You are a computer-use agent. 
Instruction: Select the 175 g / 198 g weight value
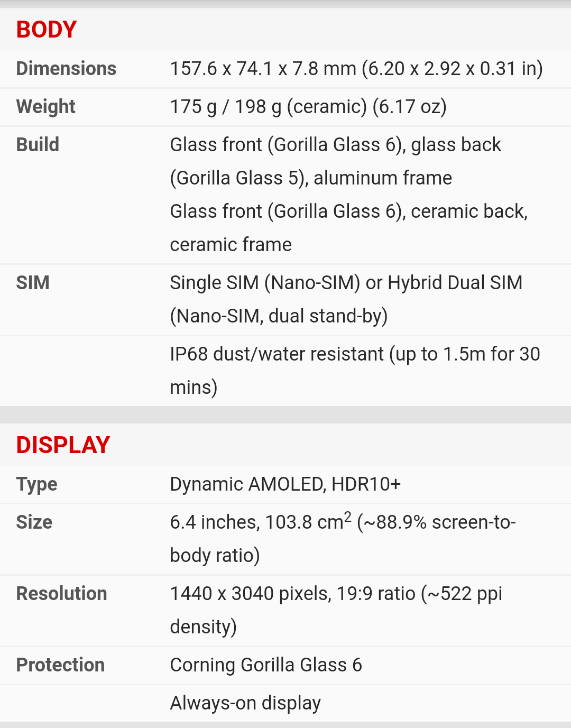point(308,107)
